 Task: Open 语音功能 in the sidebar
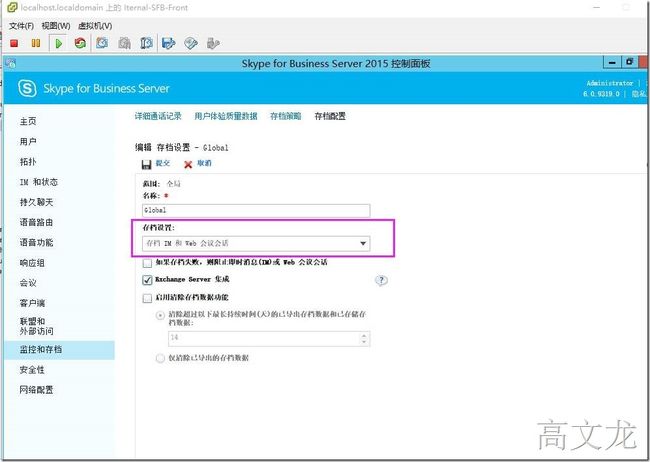coord(36,243)
